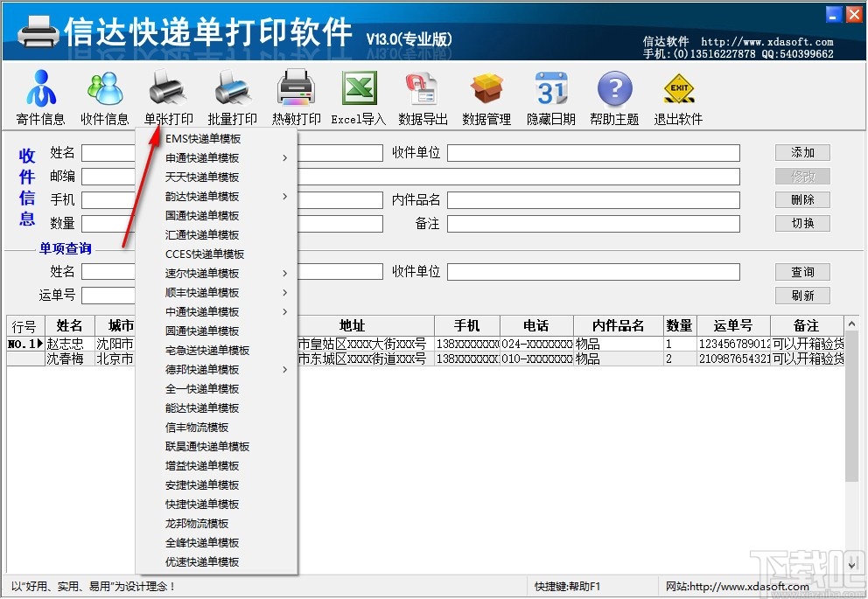Launch the 热敏打印 thermal print tool
The image size is (868, 599).
tap(295, 96)
